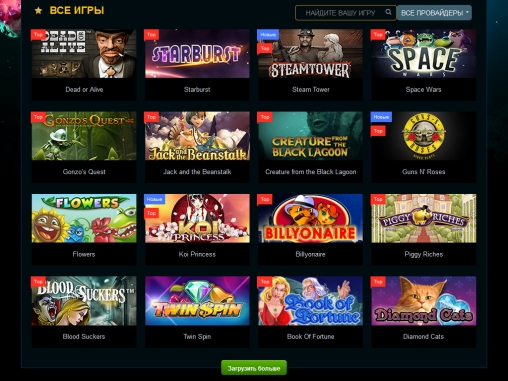The height and width of the screenshot is (381, 508).
Task: Open the Dead or Alive game thumbnail
Action: tap(84, 54)
